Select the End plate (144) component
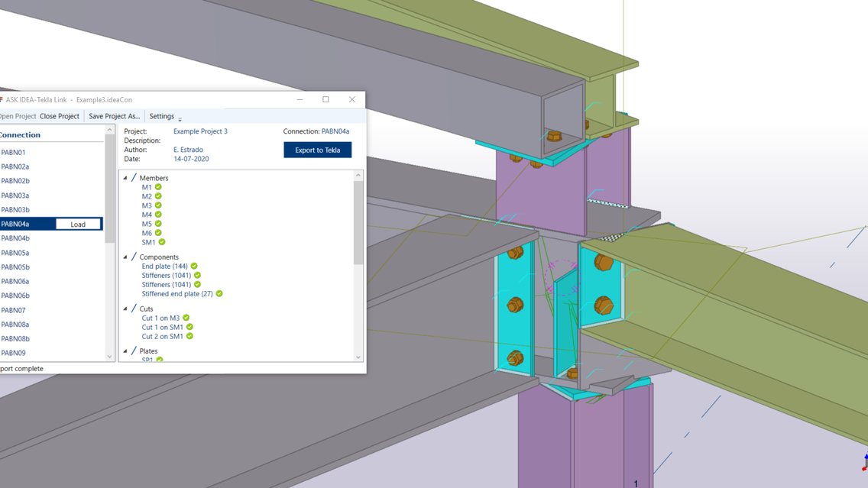This screenshot has height=488, width=868. coord(164,266)
